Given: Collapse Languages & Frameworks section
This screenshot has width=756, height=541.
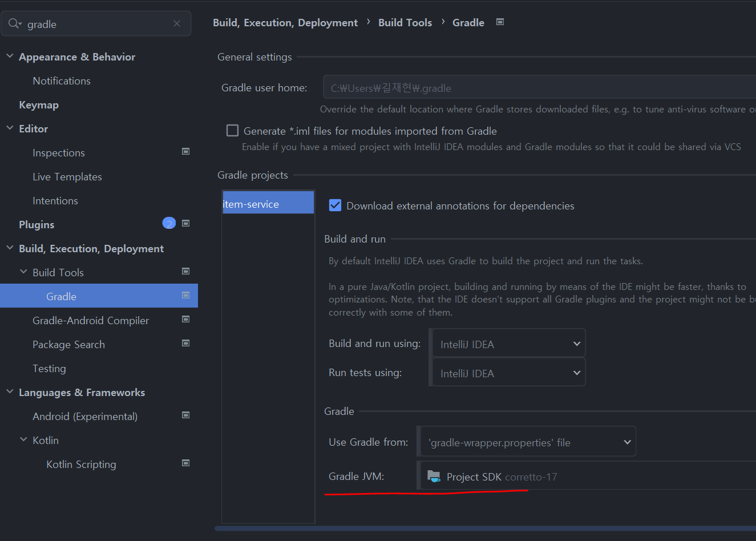Looking at the screenshot, I should pos(10,391).
